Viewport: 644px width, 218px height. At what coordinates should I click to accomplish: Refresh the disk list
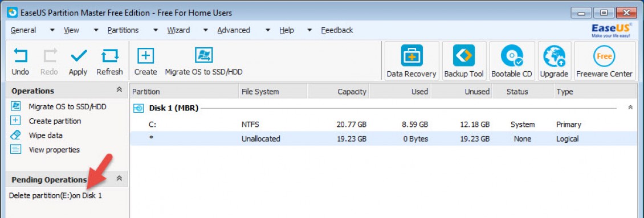[x=109, y=55]
